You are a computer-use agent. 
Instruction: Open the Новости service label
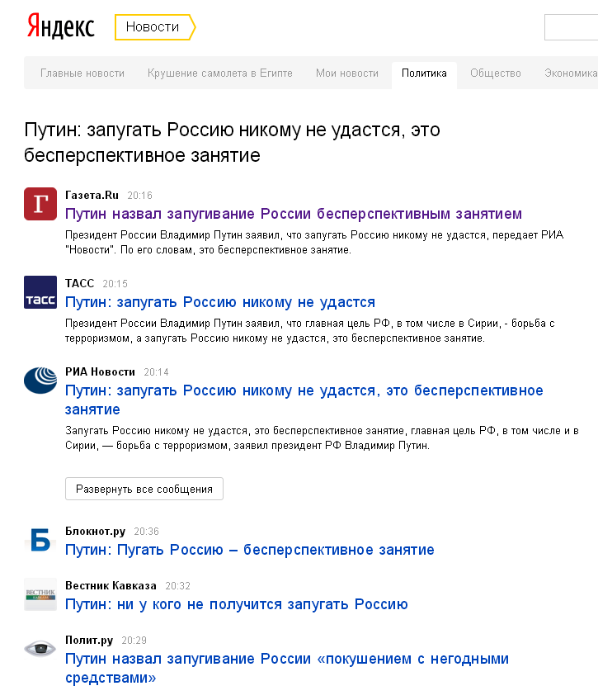click(155, 26)
